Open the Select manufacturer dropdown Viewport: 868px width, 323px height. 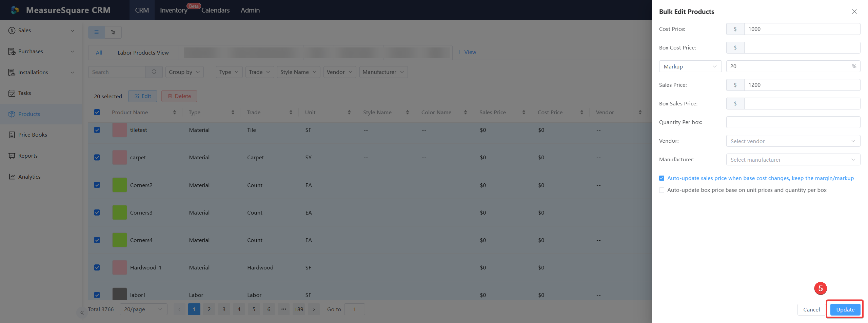point(793,160)
